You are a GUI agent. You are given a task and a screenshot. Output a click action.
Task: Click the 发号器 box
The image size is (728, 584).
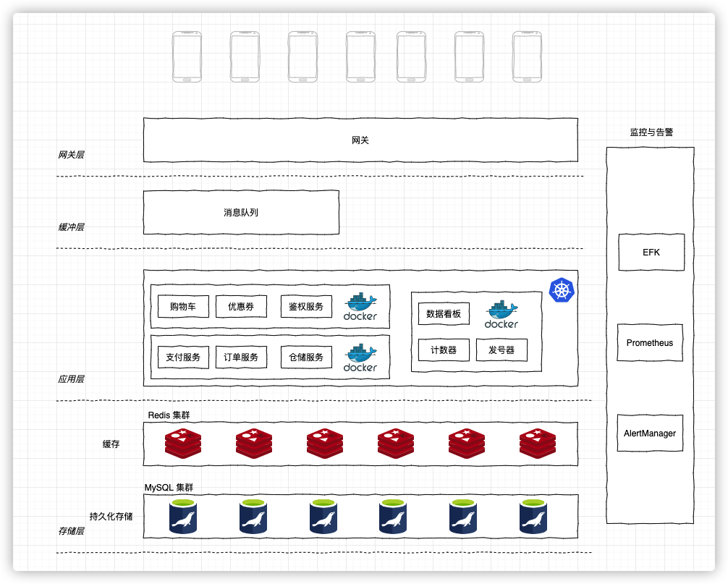[x=501, y=350]
